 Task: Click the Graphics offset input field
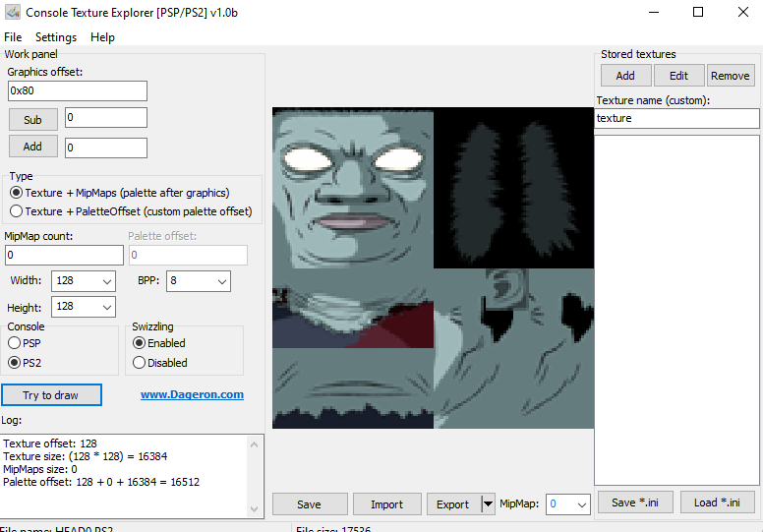(x=78, y=91)
